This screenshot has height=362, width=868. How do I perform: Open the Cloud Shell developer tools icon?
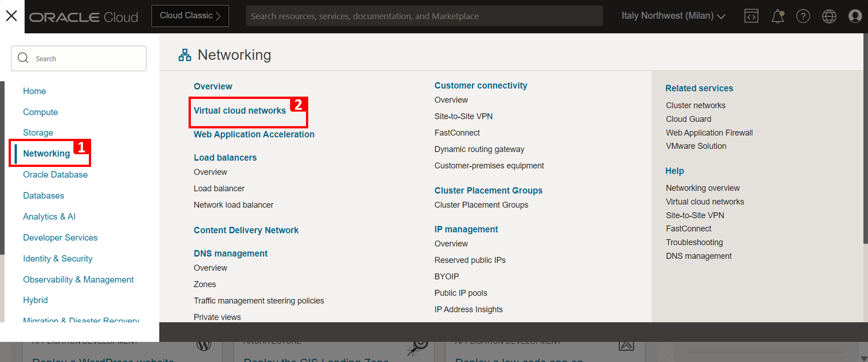point(751,16)
